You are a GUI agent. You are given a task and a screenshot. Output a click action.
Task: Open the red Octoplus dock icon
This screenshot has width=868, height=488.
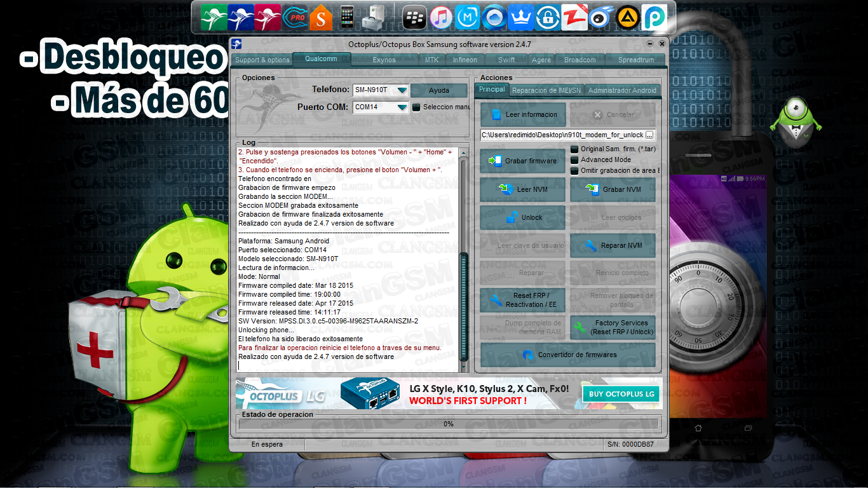pos(268,17)
